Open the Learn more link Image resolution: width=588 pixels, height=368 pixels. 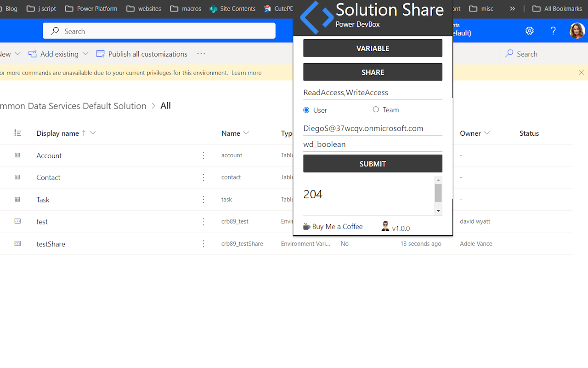click(246, 72)
